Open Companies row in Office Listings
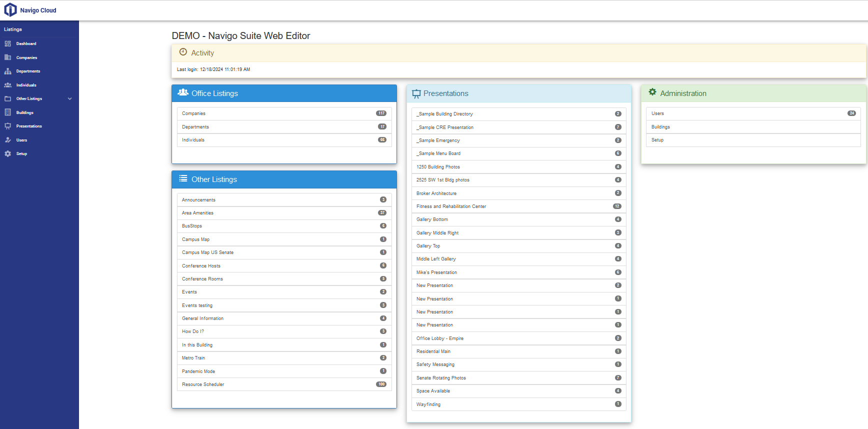This screenshot has width=868, height=429. click(x=284, y=113)
